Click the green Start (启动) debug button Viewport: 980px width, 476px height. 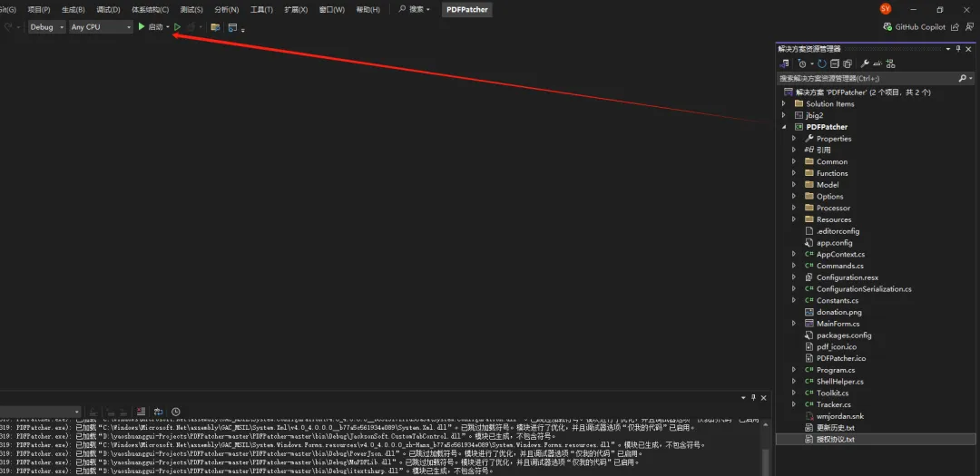(150, 27)
